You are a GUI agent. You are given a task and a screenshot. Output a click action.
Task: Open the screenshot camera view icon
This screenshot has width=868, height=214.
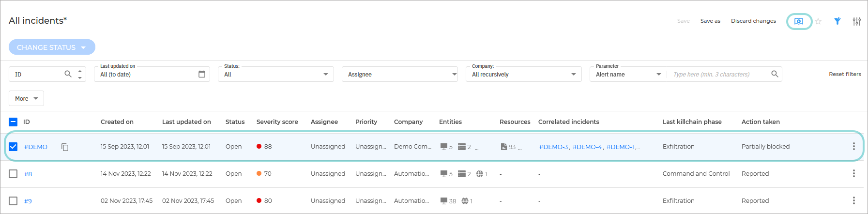point(799,21)
